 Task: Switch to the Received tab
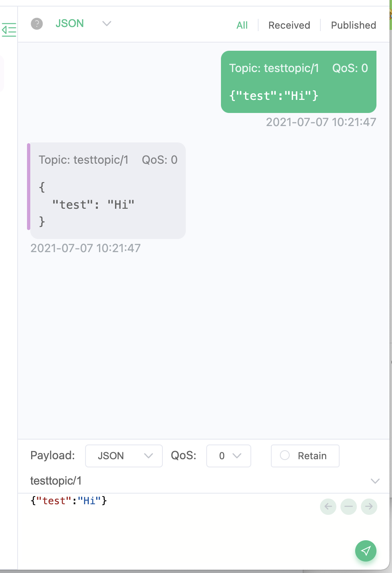(x=289, y=25)
